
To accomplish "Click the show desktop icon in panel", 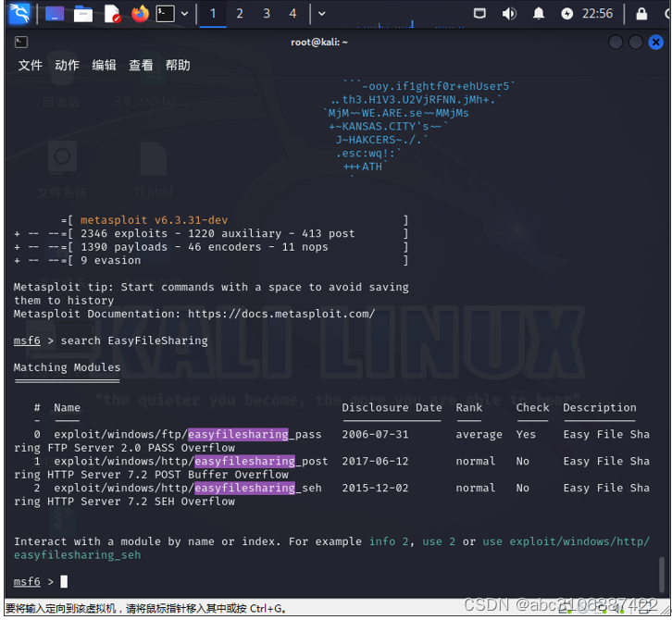I will pos(55,14).
